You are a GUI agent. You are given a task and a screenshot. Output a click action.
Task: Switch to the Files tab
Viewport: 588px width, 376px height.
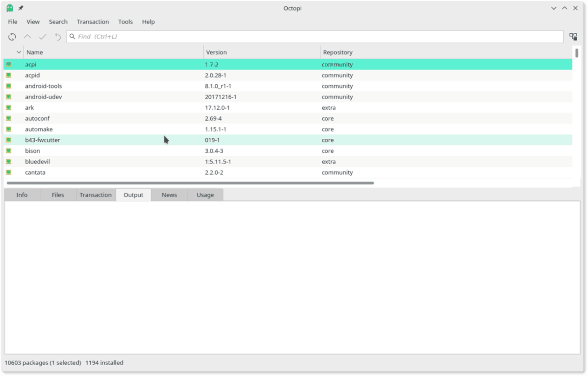pyautogui.click(x=58, y=195)
